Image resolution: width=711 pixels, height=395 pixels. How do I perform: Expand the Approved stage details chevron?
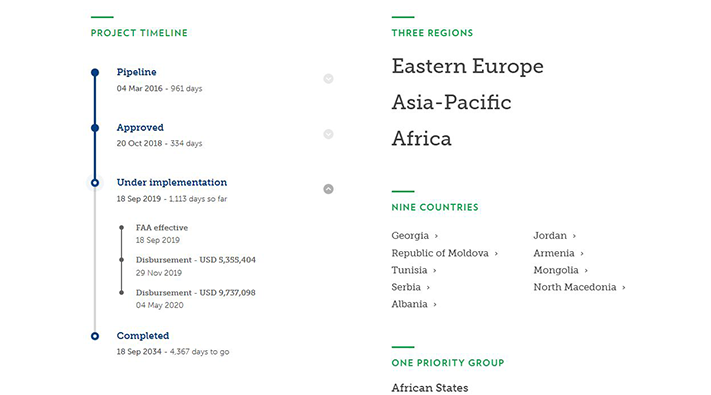(328, 134)
